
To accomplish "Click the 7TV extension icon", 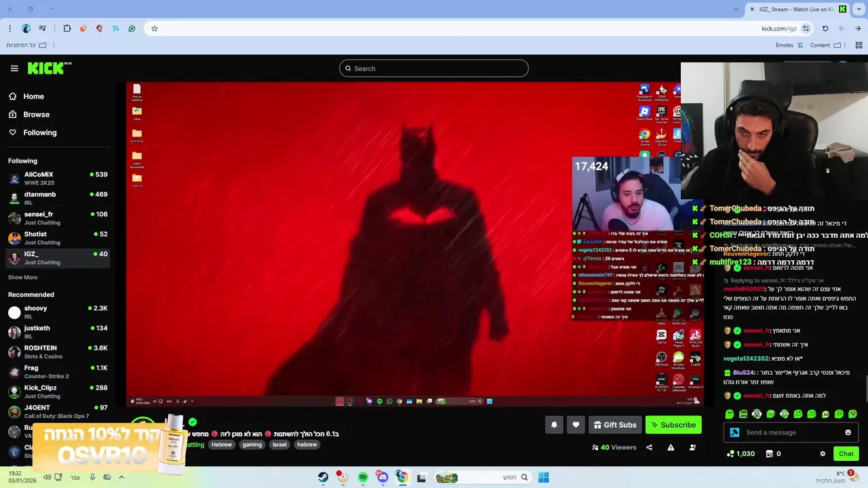I will 116,28.
